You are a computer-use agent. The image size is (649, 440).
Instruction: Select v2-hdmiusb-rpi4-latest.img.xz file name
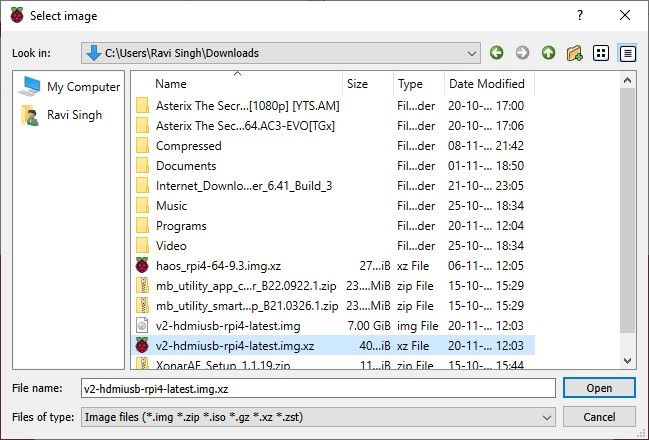(x=235, y=346)
